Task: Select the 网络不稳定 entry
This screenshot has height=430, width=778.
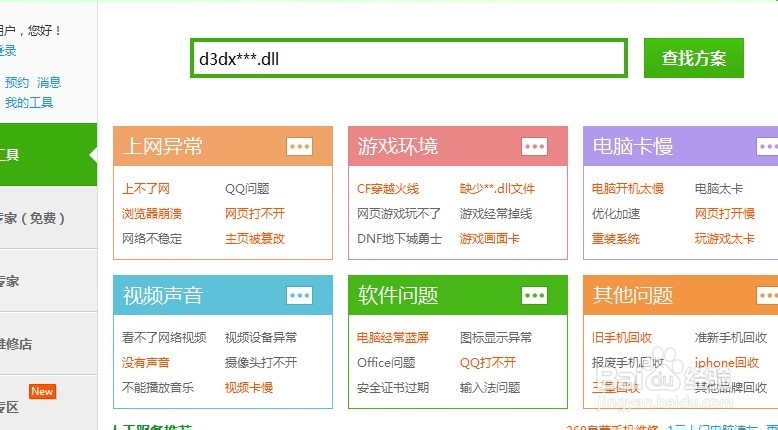Action: point(152,239)
